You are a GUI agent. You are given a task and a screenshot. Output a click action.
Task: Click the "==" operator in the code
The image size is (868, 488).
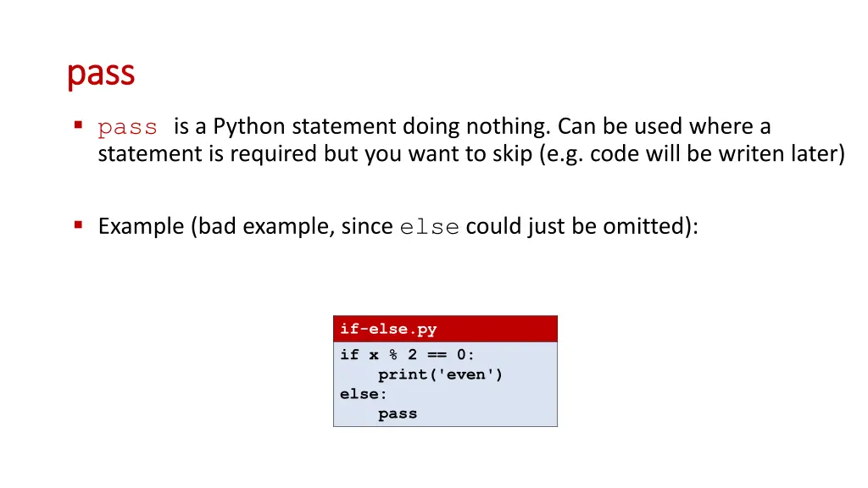pos(437,355)
